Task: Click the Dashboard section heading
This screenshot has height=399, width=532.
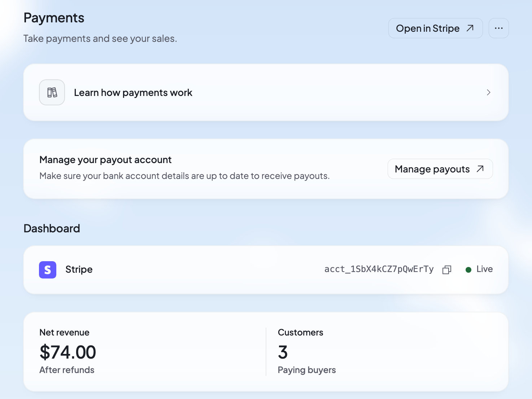Action: coord(52,228)
